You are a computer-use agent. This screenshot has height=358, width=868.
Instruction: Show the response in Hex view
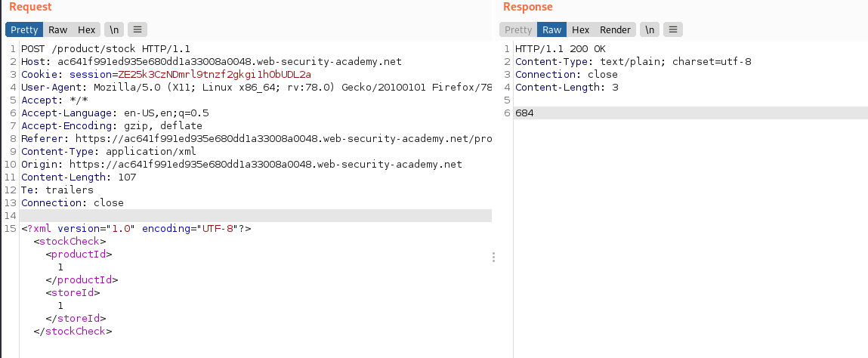pyautogui.click(x=580, y=30)
